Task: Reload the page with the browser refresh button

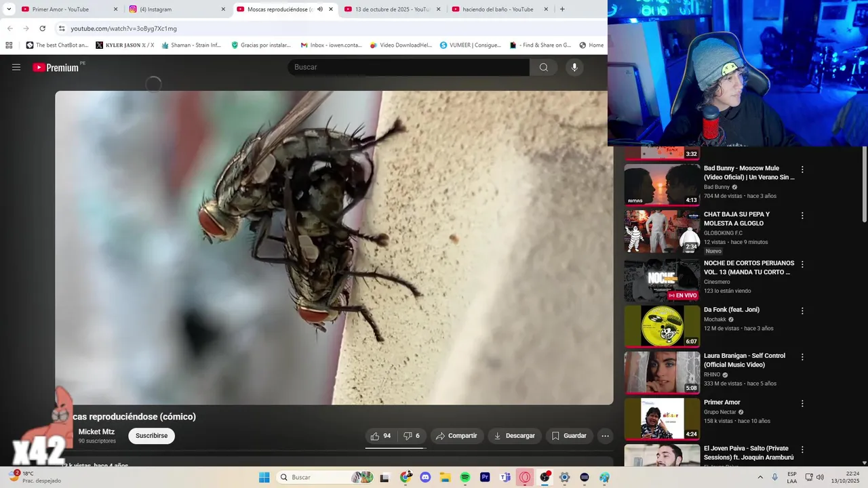Action: [x=42, y=28]
